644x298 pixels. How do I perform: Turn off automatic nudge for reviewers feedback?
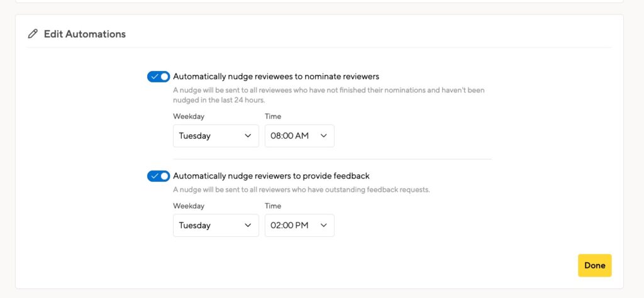tap(158, 176)
